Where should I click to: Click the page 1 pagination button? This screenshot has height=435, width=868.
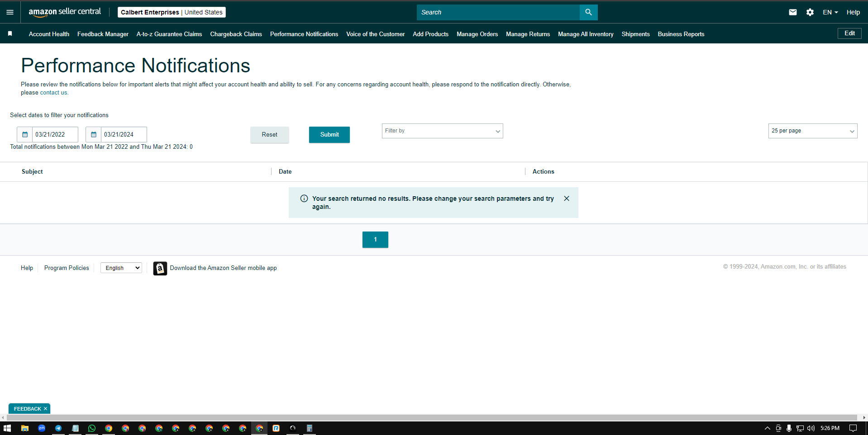pos(375,240)
